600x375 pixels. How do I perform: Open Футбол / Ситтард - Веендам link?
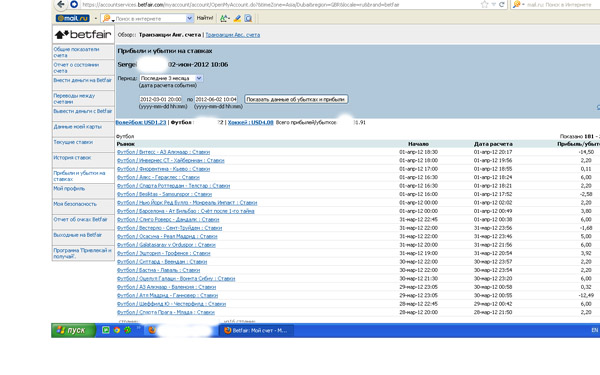(x=162, y=262)
